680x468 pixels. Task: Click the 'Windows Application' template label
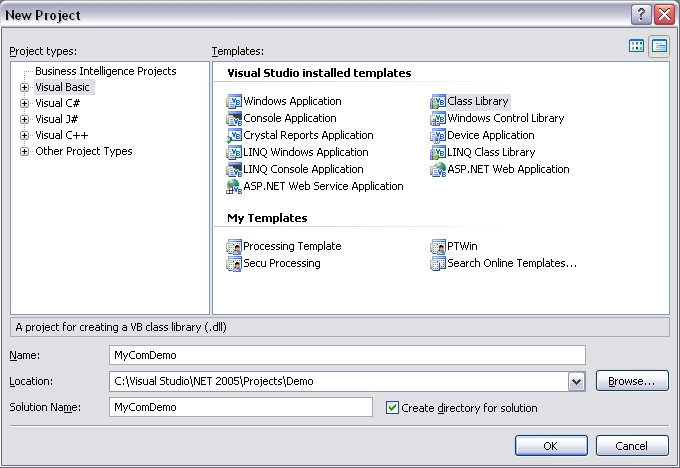point(292,101)
